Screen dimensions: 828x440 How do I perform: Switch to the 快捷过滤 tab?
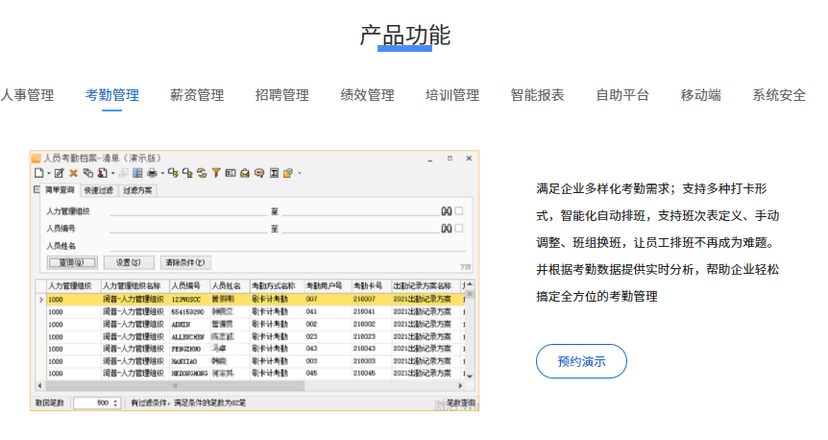click(99, 190)
